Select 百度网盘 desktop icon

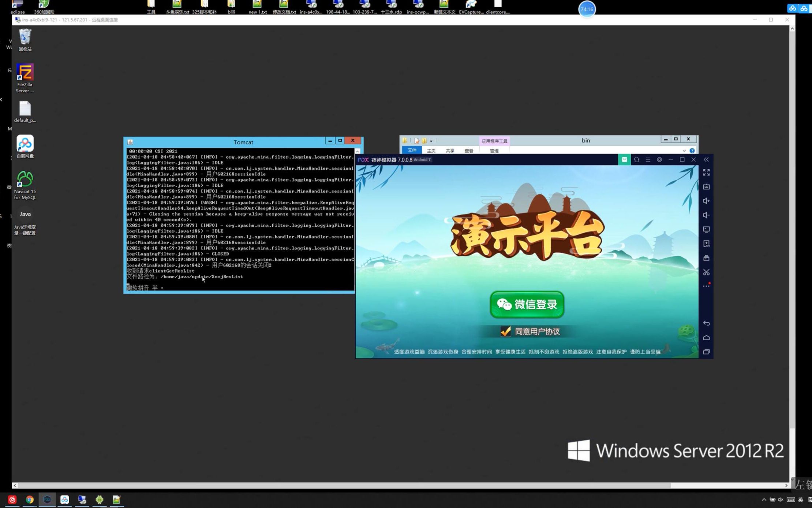coord(25,147)
